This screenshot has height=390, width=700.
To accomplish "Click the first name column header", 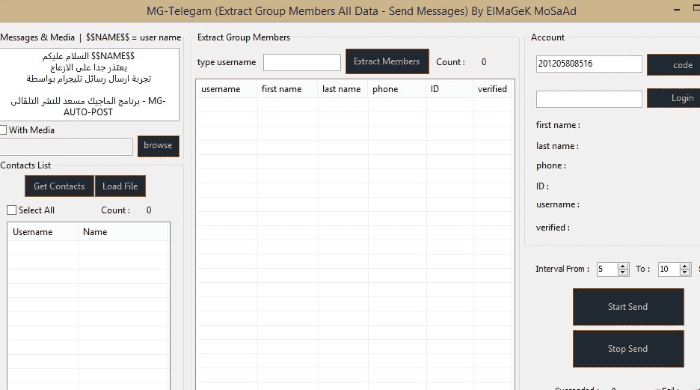I will pos(287,89).
